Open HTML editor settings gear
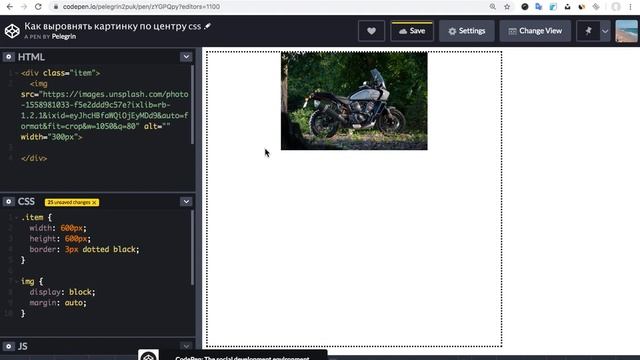 (9, 57)
